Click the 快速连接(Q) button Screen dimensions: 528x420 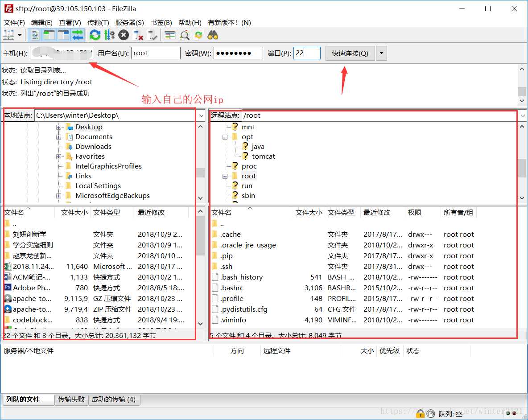pos(350,53)
